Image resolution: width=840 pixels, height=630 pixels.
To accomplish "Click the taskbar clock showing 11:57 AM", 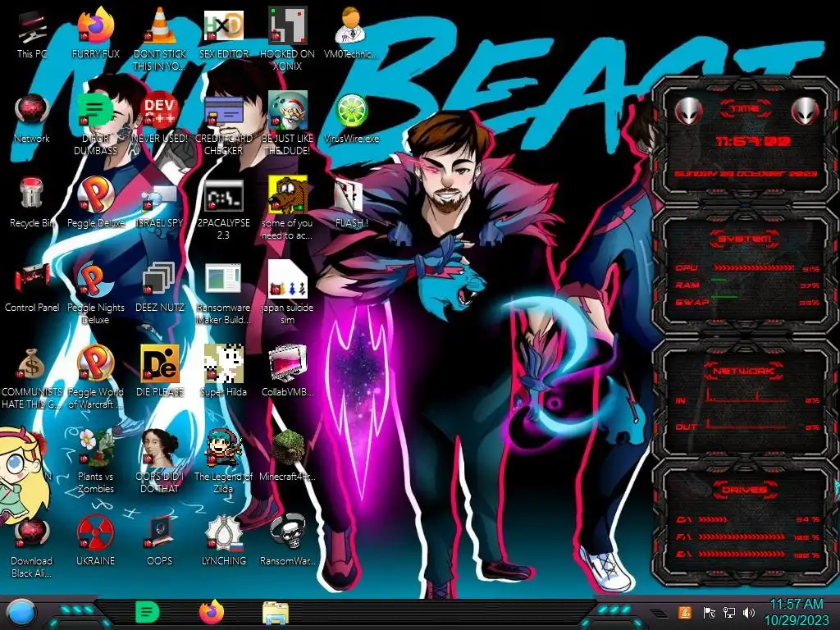I will [797, 612].
